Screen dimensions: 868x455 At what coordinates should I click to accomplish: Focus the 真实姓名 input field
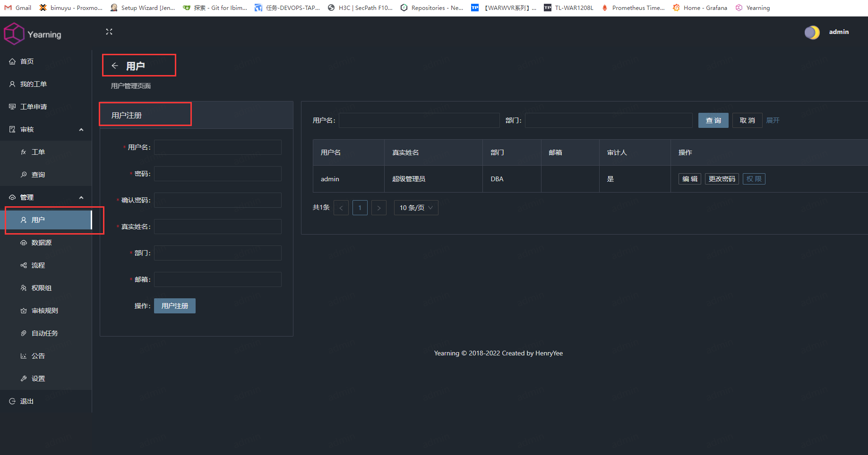(x=218, y=227)
